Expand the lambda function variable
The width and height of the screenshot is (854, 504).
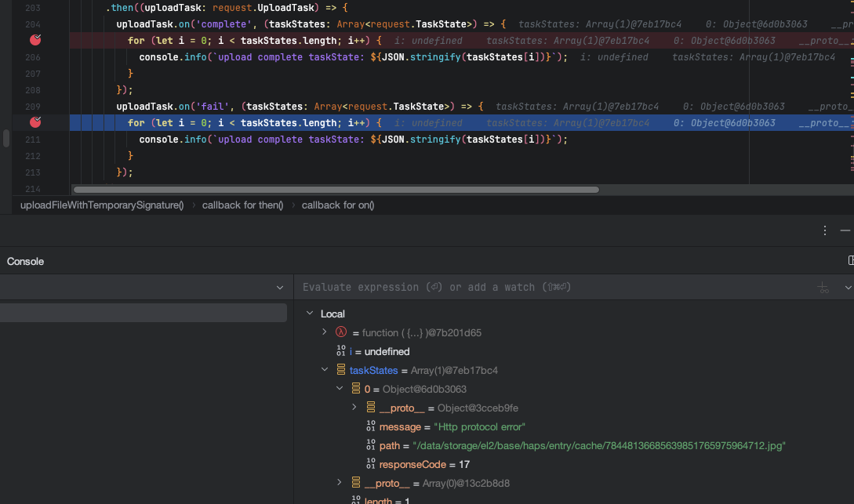[325, 332]
